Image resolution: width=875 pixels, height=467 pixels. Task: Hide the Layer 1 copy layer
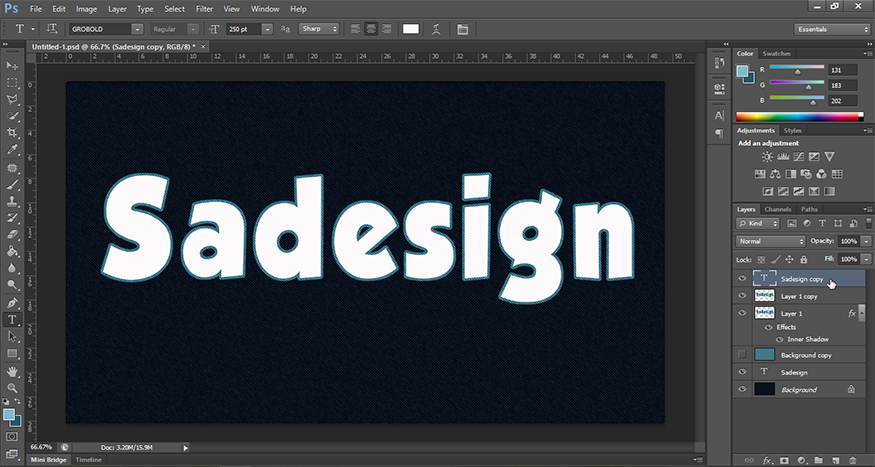click(742, 296)
